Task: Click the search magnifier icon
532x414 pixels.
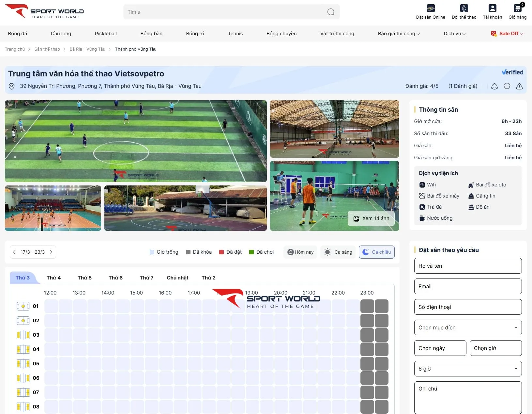Action: click(x=331, y=12)
